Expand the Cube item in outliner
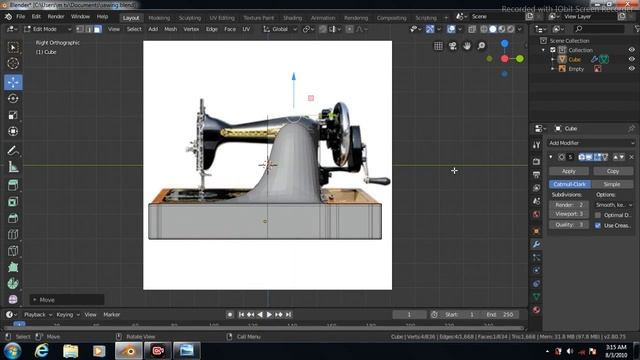640x360 pixels. click(x=553, y=59)
